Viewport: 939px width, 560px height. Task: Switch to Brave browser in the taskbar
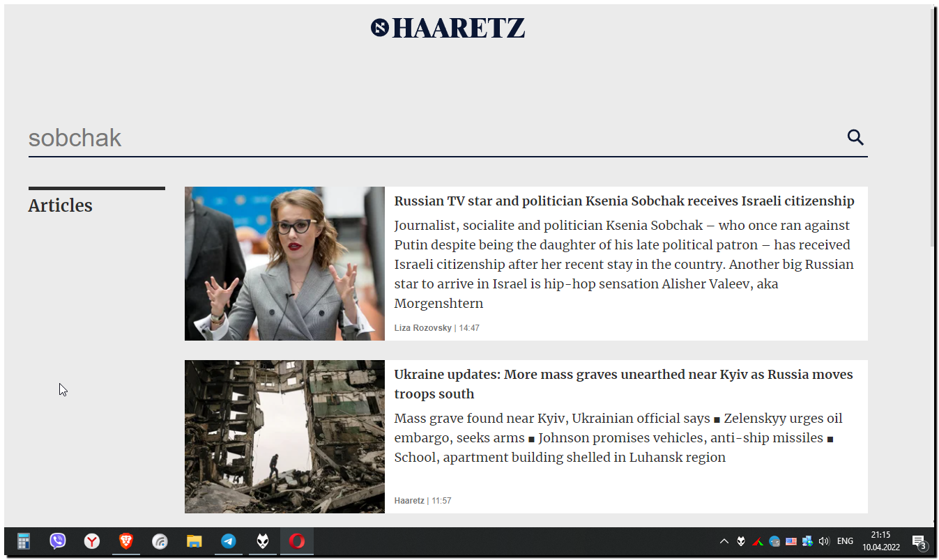(126, 541)
